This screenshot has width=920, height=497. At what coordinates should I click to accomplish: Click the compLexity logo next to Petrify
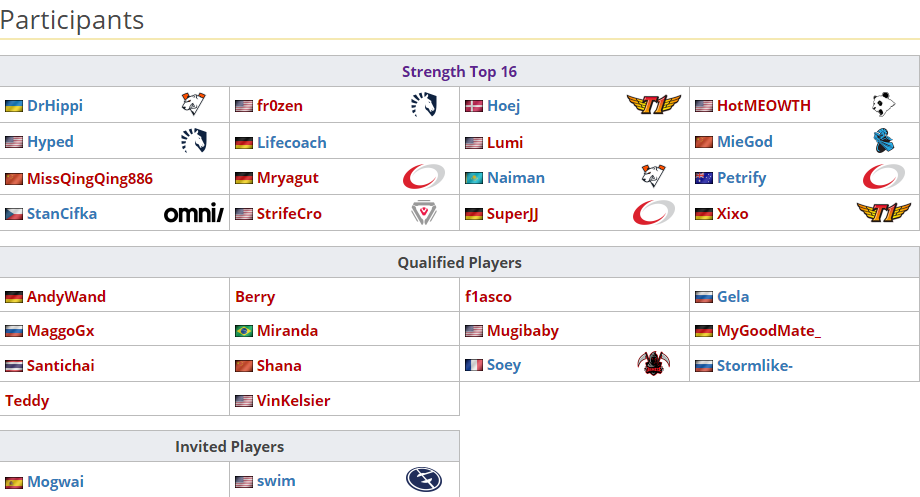pyautogui.click(x=882, y=177)
